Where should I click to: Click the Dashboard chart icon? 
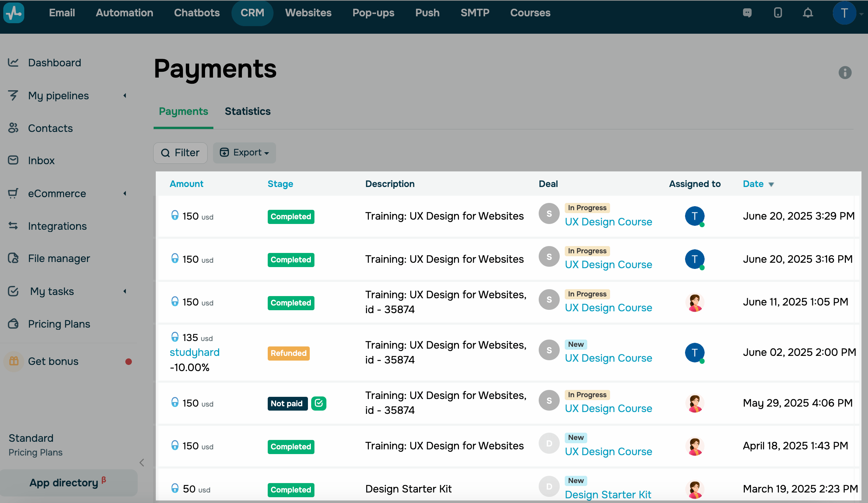point(13,63)
